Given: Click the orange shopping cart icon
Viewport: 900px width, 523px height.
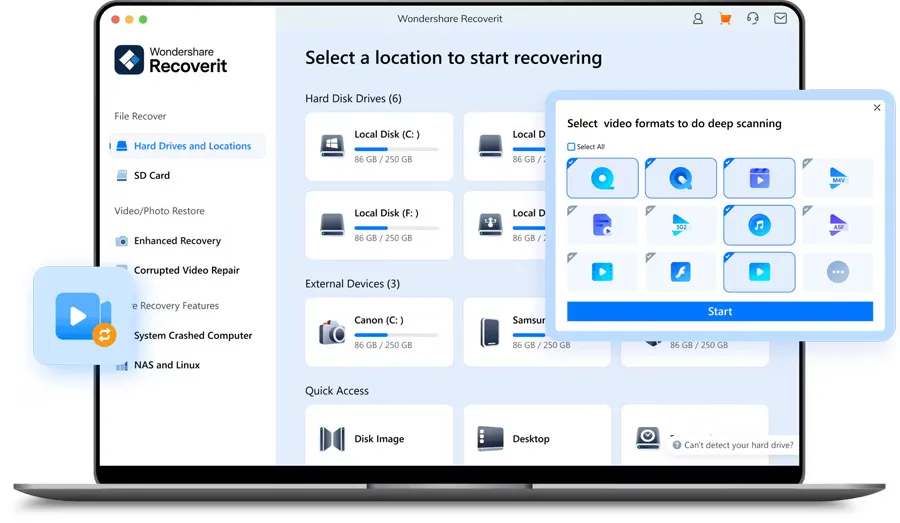Looking at the screenshot, I should [x=725, y=19].
